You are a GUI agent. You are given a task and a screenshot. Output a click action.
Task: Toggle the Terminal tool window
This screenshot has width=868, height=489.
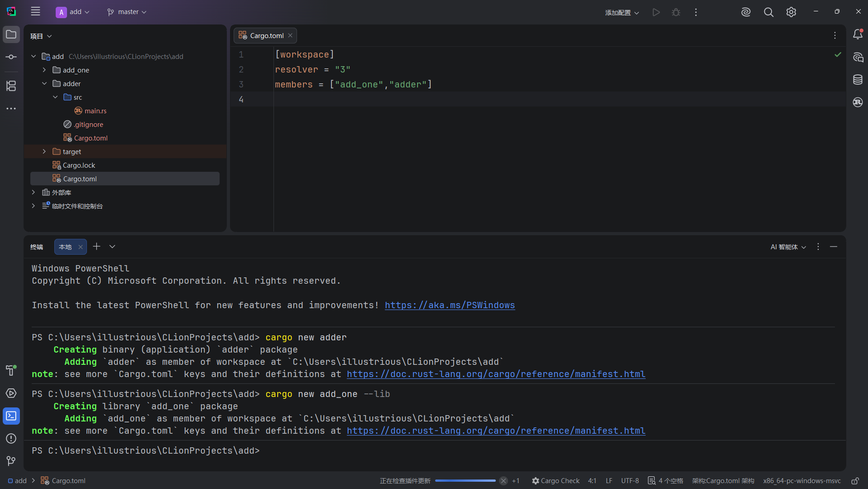11,416
